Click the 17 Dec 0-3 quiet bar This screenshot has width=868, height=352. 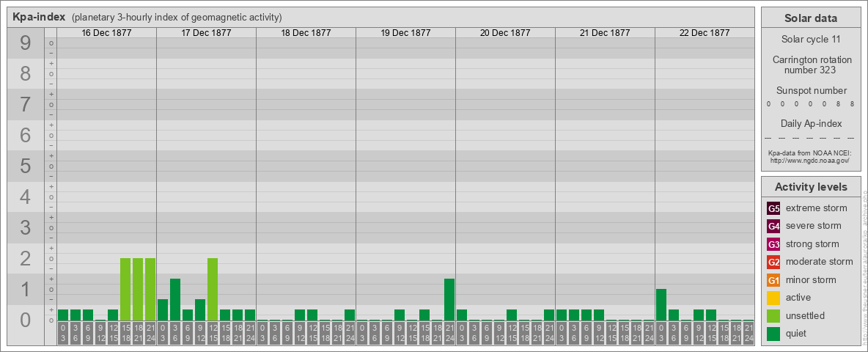coord(163,310)
